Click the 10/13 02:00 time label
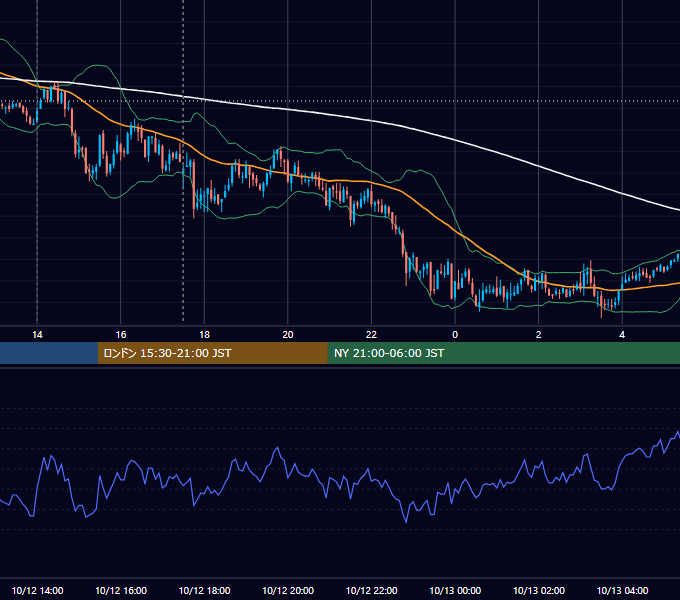 pos(539,590)
